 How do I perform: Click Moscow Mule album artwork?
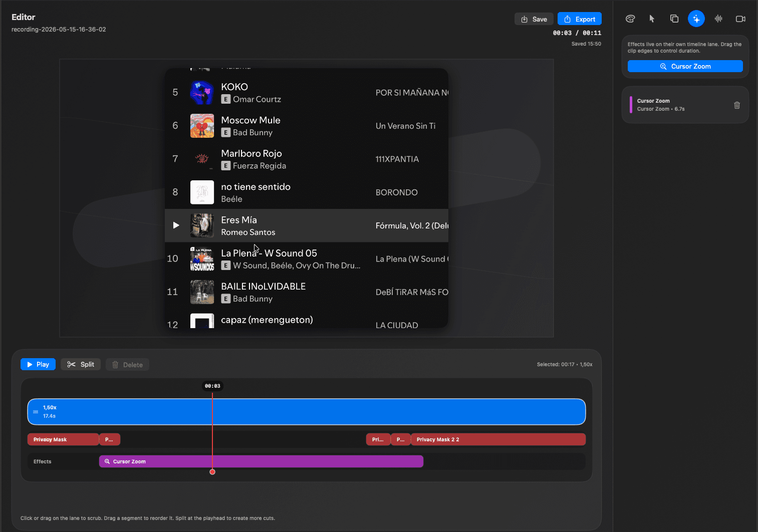[x=202, y=126]
